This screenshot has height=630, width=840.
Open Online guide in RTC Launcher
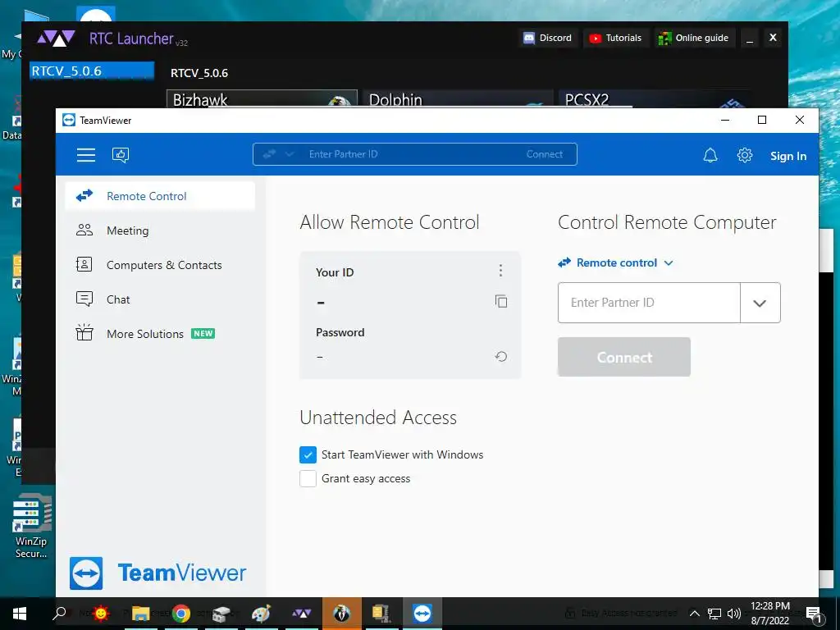[x=694, y=38]
